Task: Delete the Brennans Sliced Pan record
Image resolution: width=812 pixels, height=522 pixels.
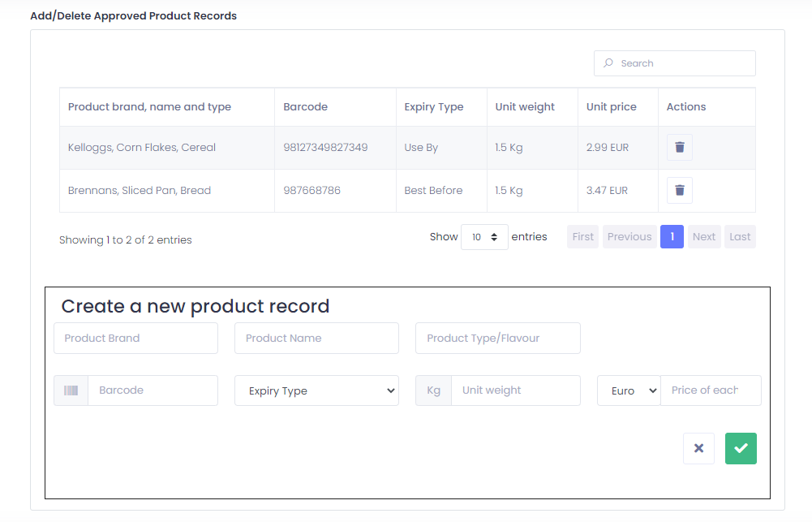Action: 680,190
